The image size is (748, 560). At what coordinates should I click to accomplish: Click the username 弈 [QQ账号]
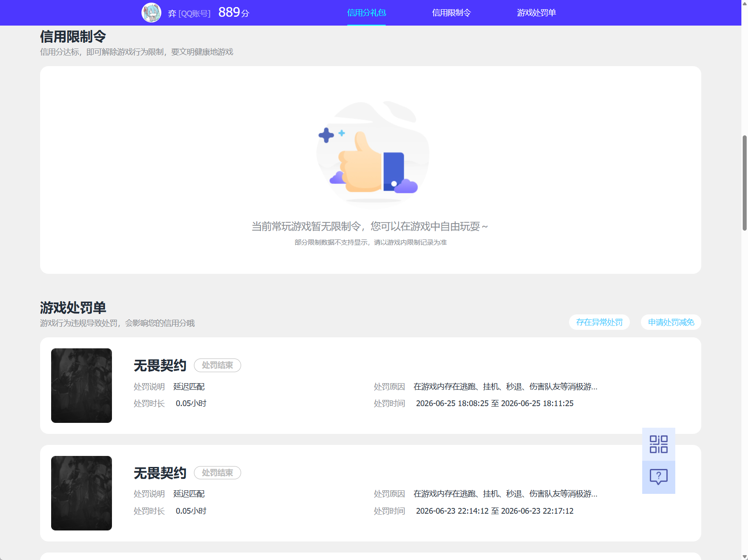(189, 14)
